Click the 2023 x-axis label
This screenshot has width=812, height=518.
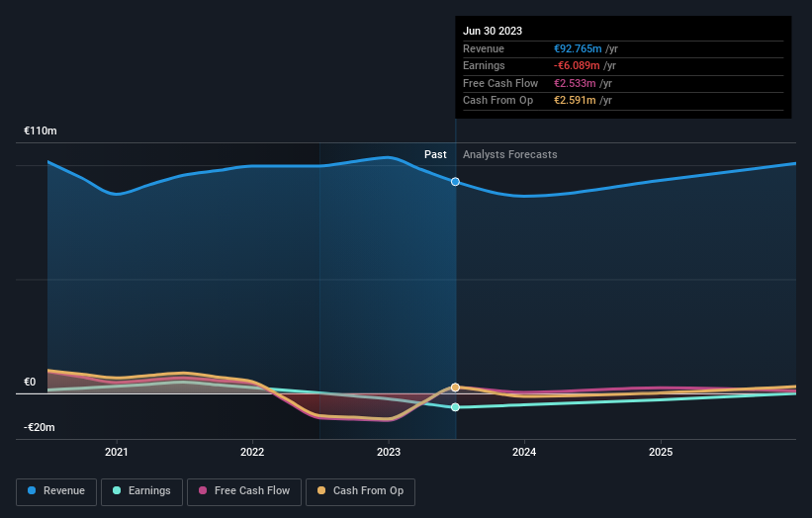pyautogui.click(x=389, y=452)
